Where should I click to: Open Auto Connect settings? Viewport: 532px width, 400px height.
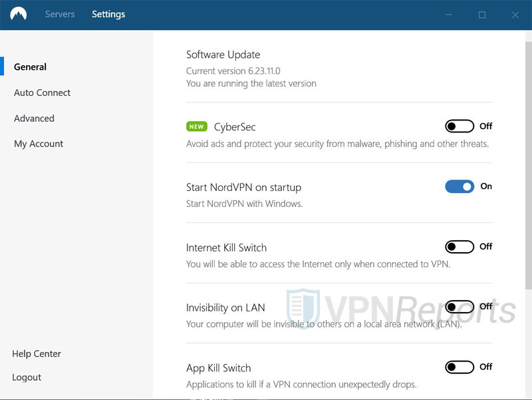pos(42,93)
